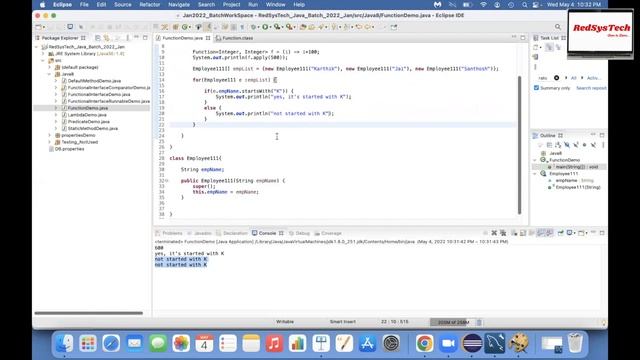
Task: Expand the propertiesDemo package node
Action: coord(50,135)
